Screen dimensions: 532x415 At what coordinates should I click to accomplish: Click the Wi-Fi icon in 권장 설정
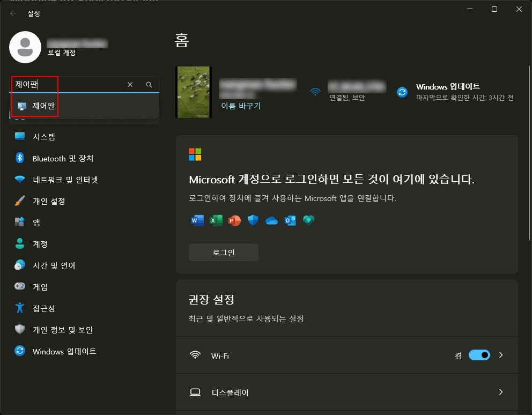(x=195, y=355)
